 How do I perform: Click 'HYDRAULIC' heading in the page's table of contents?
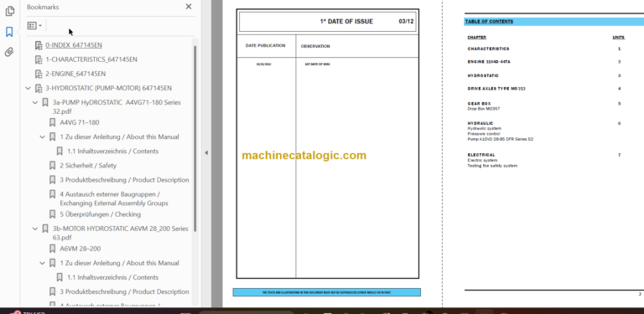pos(480,123)
